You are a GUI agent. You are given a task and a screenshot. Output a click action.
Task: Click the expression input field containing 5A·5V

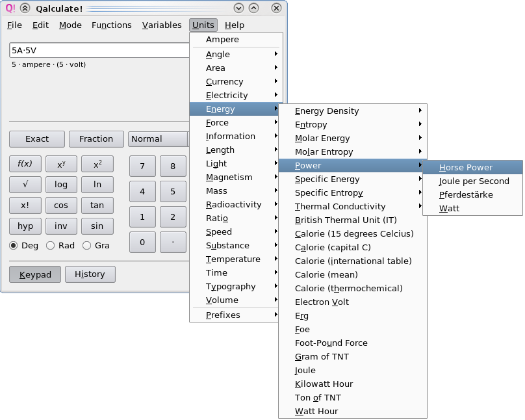coord(100,51)
